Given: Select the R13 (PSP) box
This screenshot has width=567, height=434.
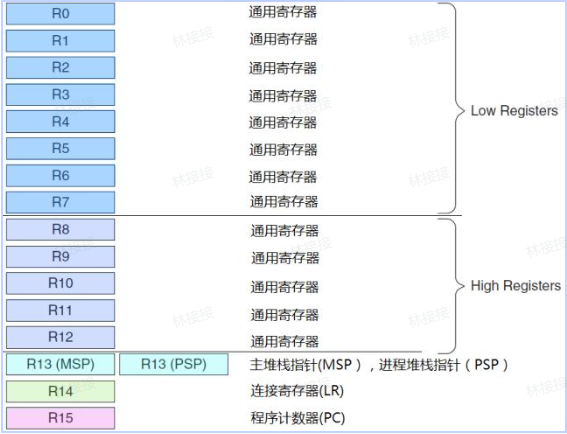Looking at the screenshot, I should point(174,364).
